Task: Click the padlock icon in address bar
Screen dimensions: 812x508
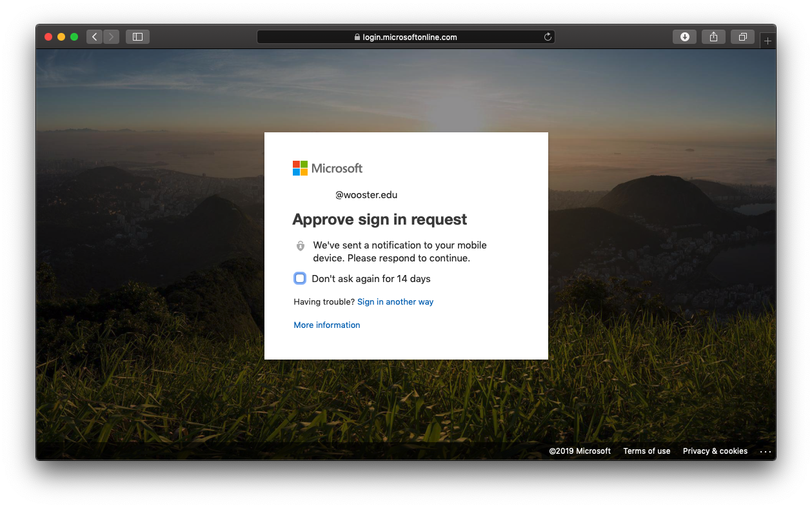Action: 356,37
